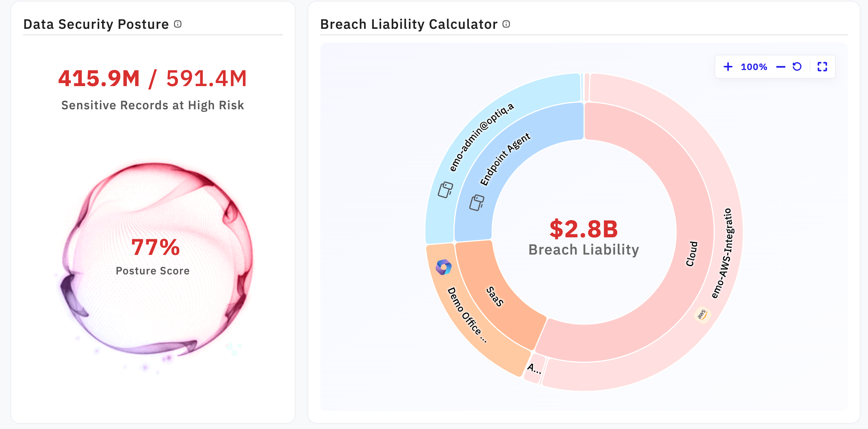868x429 pixels.
Task: Select the SaaS segment of the chart
Action: click(495, 296)
